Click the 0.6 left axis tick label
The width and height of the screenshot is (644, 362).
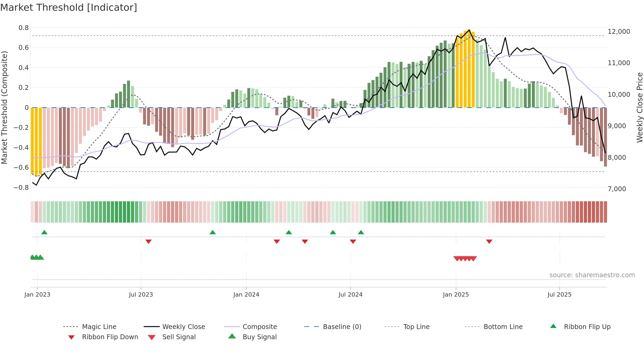pos(24,48)
